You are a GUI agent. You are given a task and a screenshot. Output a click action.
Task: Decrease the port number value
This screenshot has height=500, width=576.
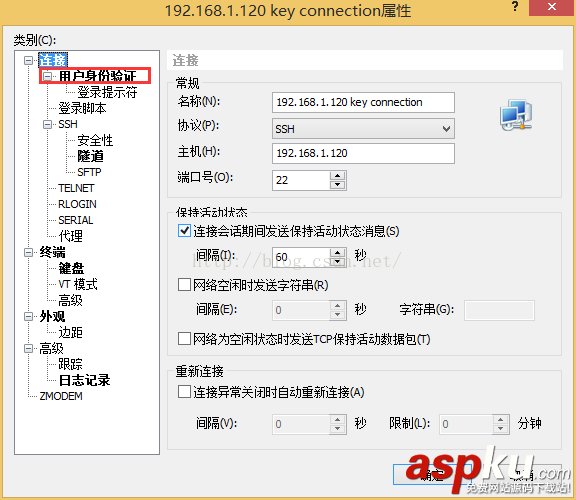(x=338, y=185)
